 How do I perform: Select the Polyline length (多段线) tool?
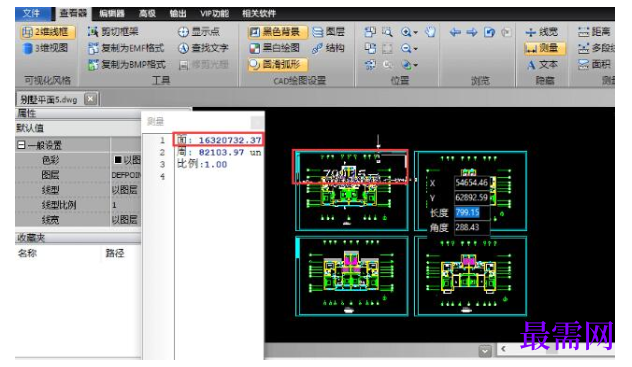pyautogui.click(x=596, y=48)
